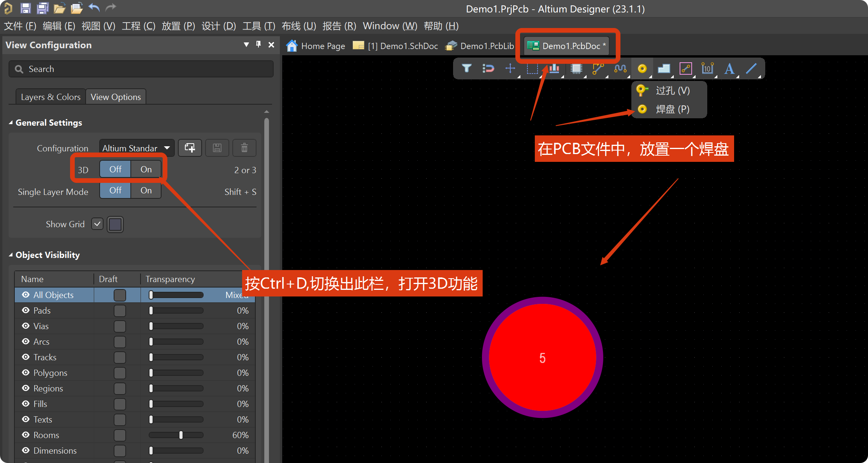Click the undo arrow icon
The image size is (868, 463).
(x=94, y=8)
